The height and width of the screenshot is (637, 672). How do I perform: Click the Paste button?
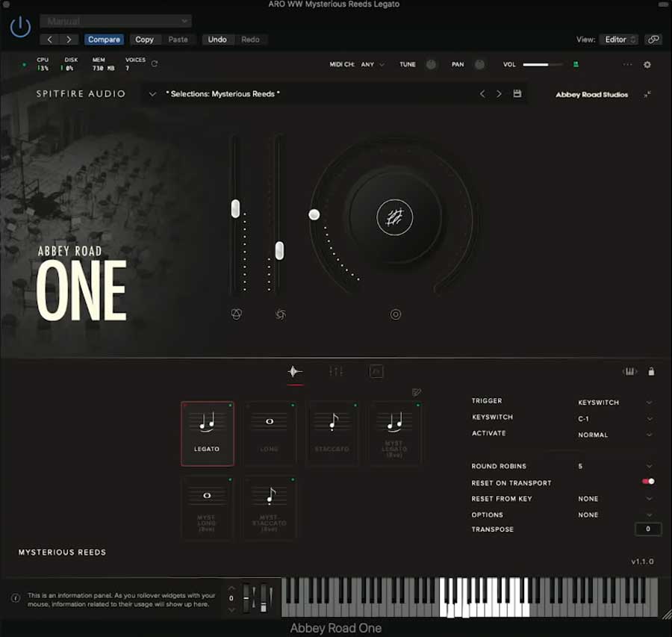pyautogui.click(x=178, y=40)
